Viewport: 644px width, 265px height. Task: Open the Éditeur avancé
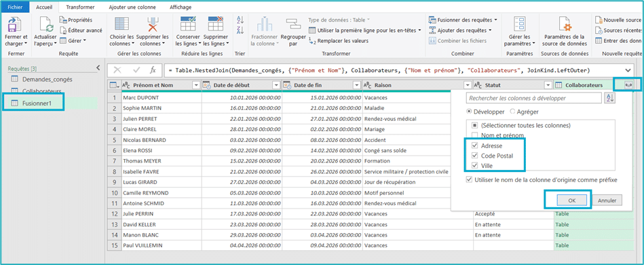[81, 30]
